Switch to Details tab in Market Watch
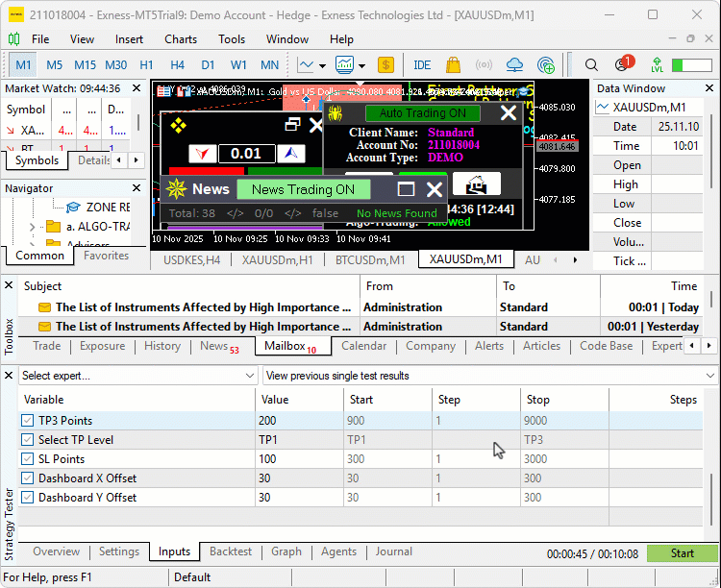Viewport: 721px width, 588px height. [94, 160]
